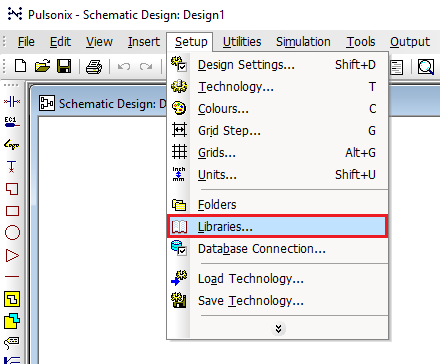440x364 pixels.
Task: Click the New document icon in toolbar
Action: pyautogui.click(x=21, y=66)
